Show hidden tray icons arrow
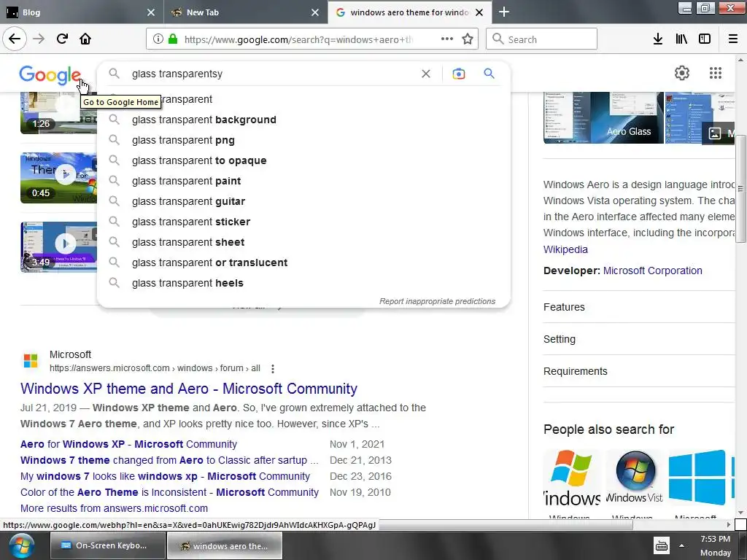747x560 pixels. [x=682, y=546]
